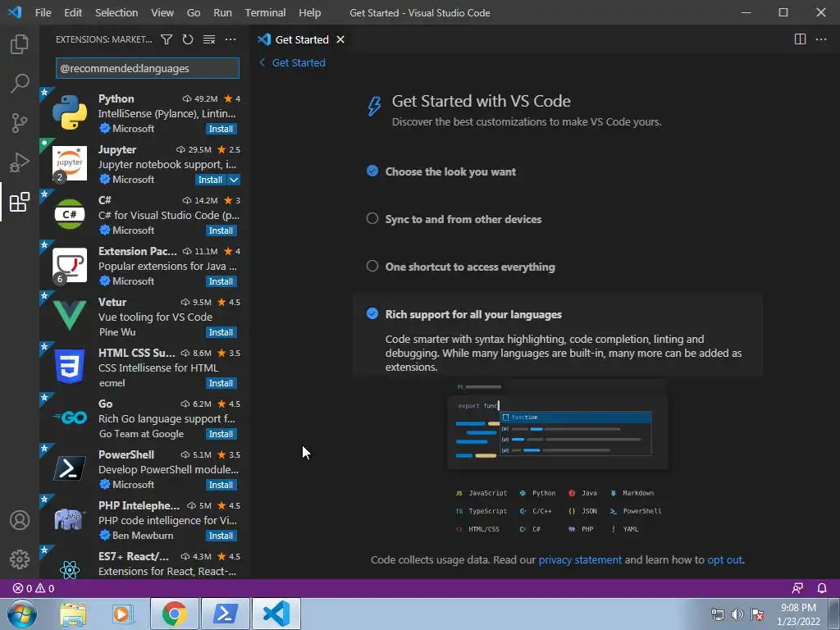Install PHP Intelephense extension
The width and height of the screenshot is (840, 630).
click(221, 536)
